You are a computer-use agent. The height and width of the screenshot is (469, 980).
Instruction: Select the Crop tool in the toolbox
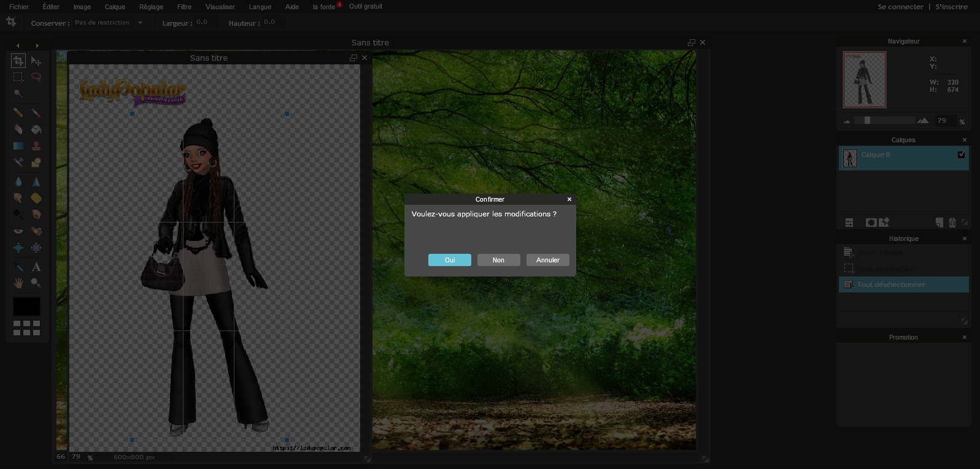pyautogui.click(x=18, y=61)
